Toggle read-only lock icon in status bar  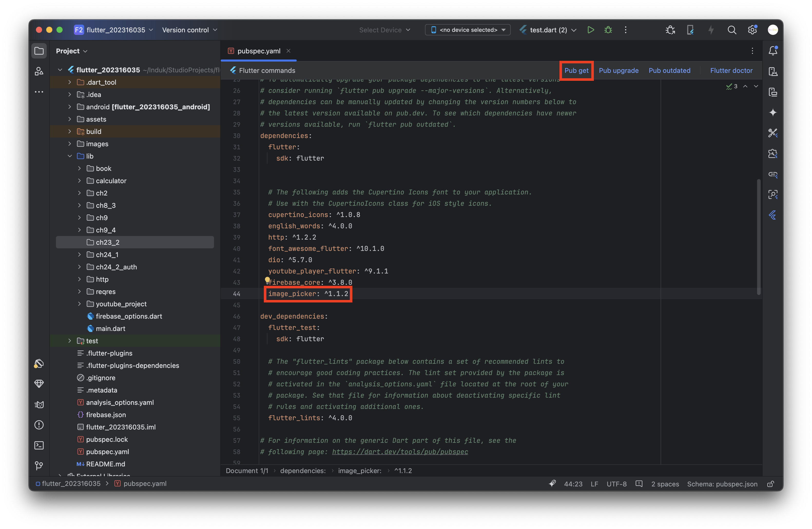click(770, 484)
